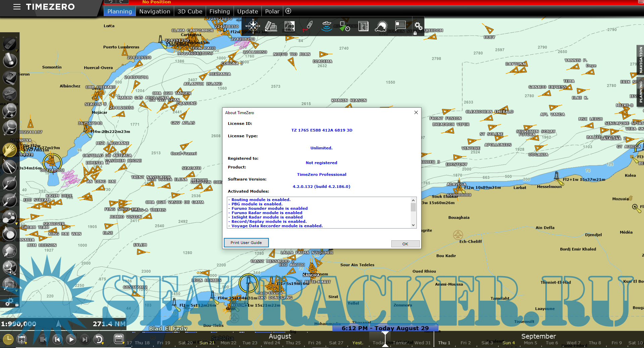Click the Activated Modules list scrollbar down arrow
644x348 pixels.
tap(413, 225)
